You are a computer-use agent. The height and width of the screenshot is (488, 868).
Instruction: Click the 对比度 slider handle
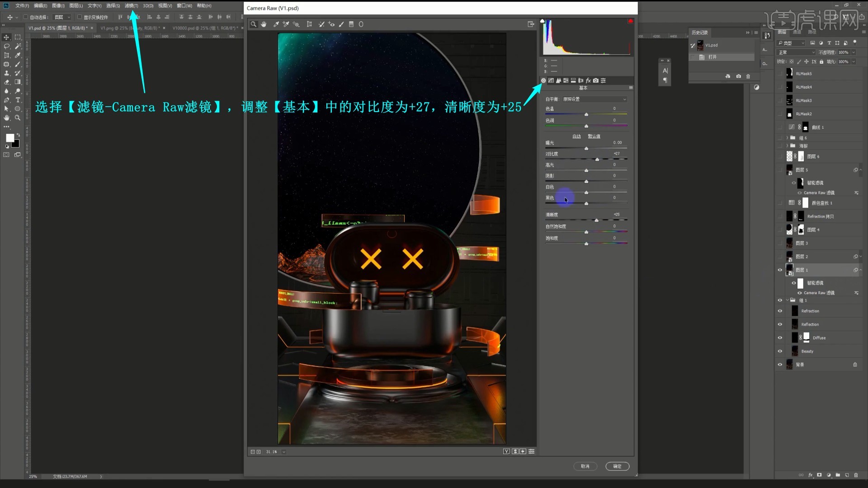point(597,160)
